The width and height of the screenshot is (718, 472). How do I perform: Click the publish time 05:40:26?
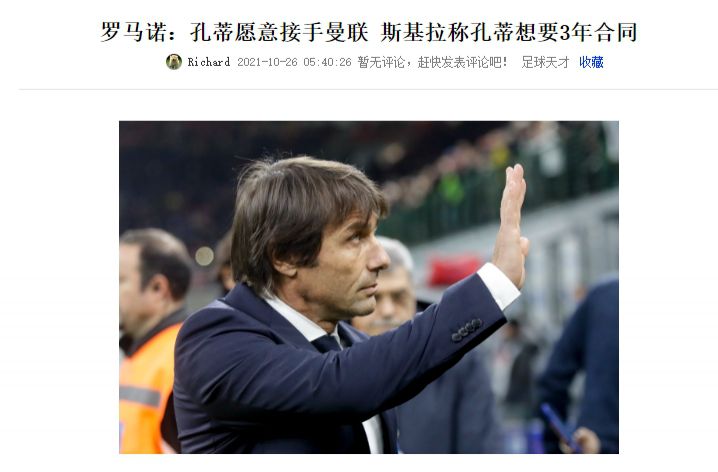327,62
